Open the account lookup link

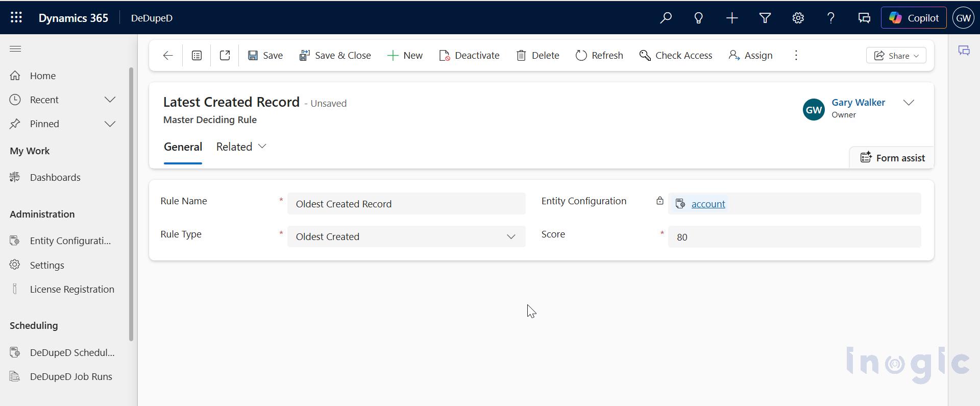tap(708, 204)
